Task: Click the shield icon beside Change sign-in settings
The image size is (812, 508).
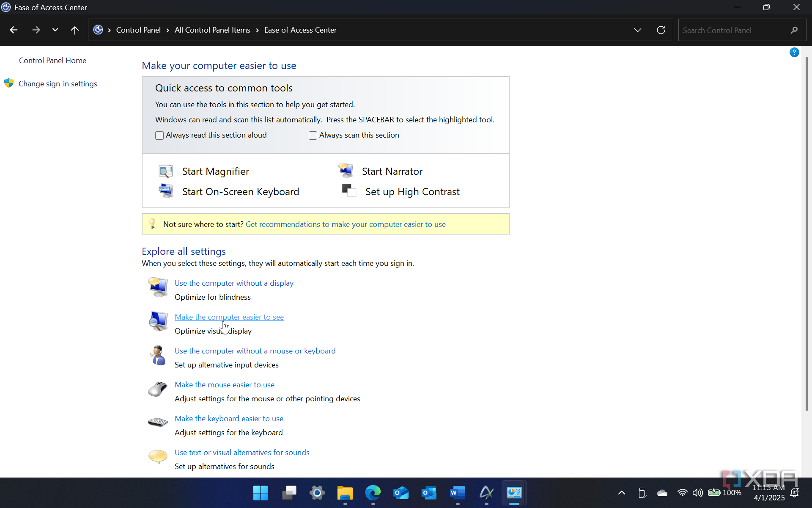Action: [9, 83]
